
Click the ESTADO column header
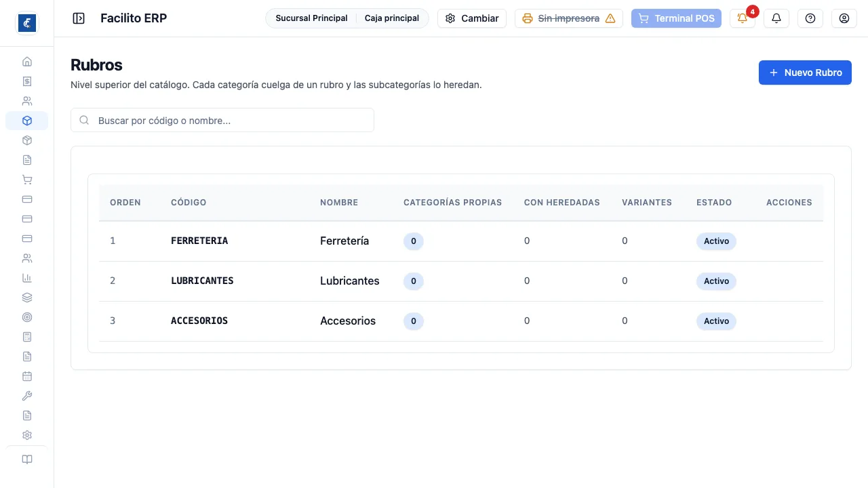point(714,202)
